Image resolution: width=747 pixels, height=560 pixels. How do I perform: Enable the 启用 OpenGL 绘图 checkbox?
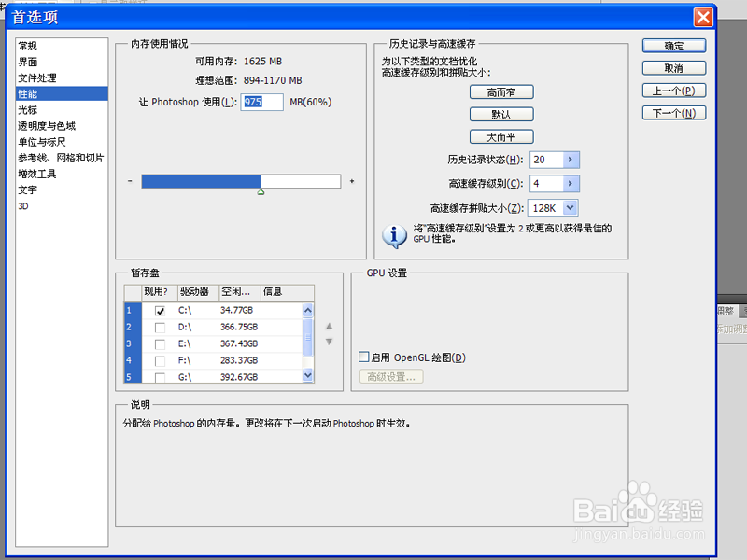(364, 357)
